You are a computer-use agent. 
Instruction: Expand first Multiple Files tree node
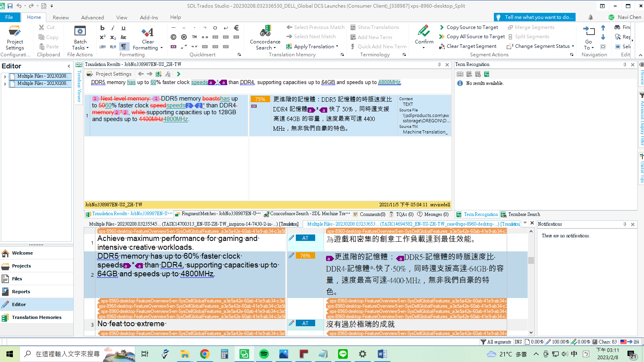tap(5, 76)
